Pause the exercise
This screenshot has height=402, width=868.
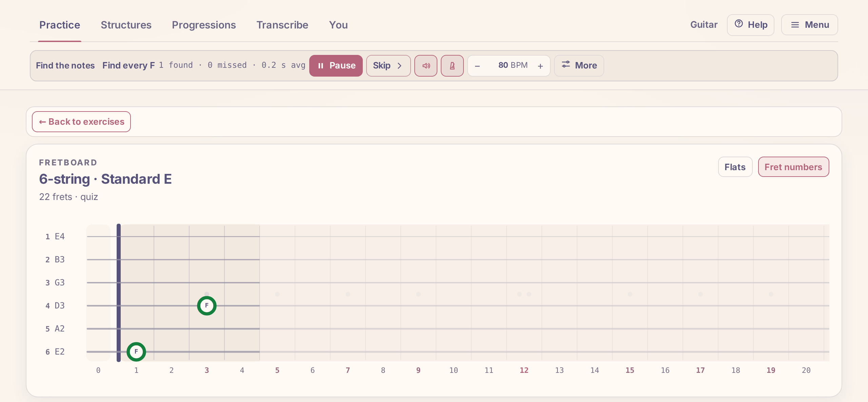(x=336, y=66)
